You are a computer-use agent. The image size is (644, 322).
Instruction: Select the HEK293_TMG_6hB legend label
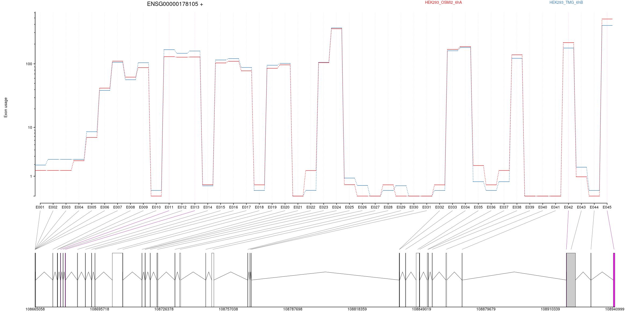[x=566, y=2]
